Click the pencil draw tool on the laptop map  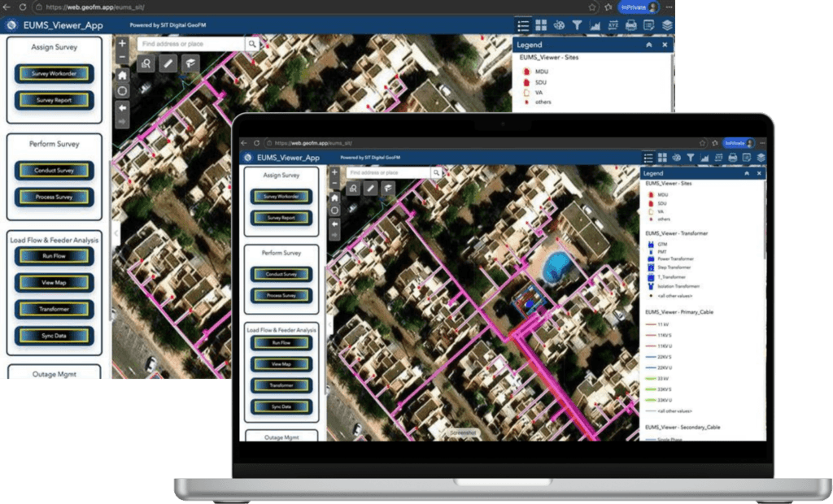pyautogui.click(x=371, y=189)
